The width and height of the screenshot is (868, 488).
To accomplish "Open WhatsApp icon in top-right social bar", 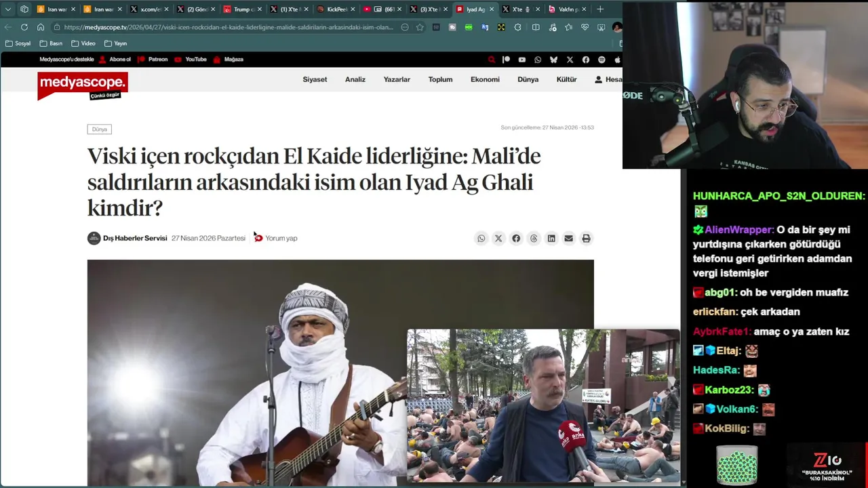I will tap(538, 60).
